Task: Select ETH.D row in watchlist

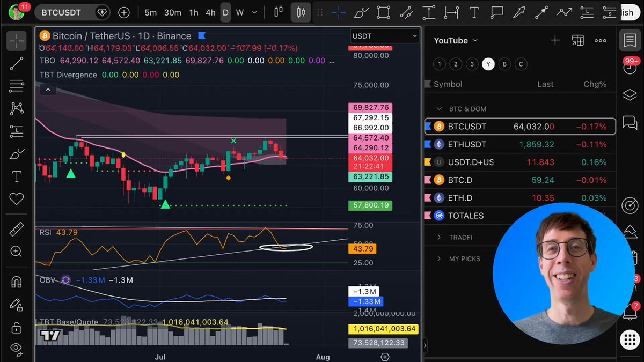Action: [520, 198]
